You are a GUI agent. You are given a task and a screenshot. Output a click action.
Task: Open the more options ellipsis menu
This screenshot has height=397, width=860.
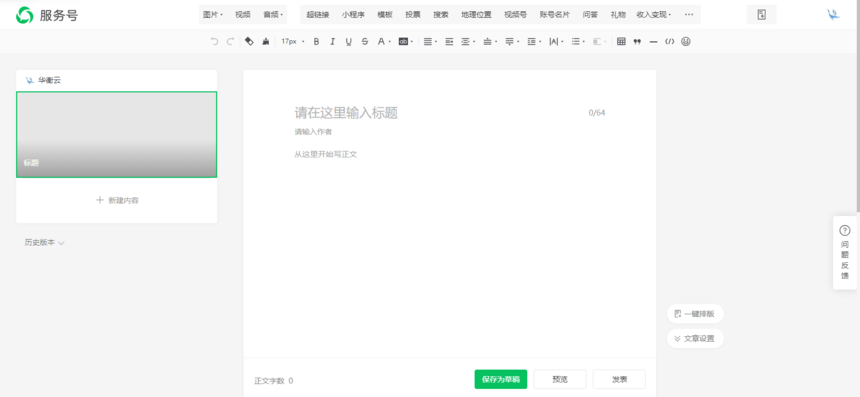pyautogui.click(x=689, y=15)
